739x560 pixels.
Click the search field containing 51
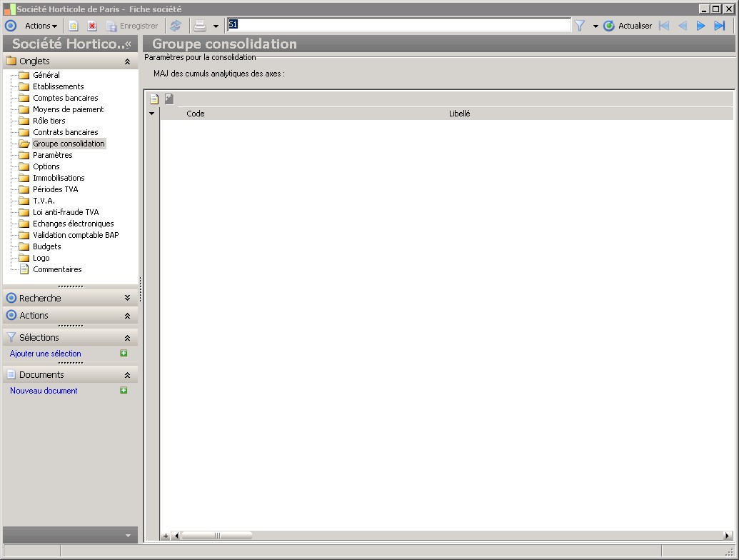(398, 24)
